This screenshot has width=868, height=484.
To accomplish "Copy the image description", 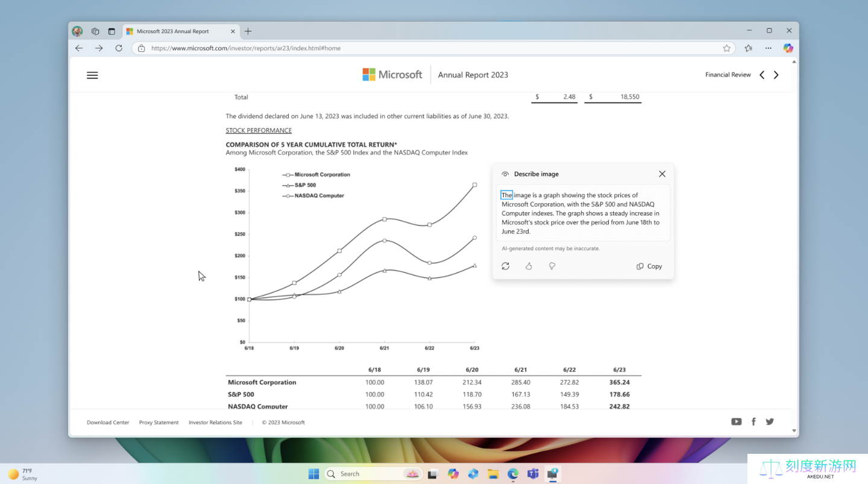I will pos(649,266).
